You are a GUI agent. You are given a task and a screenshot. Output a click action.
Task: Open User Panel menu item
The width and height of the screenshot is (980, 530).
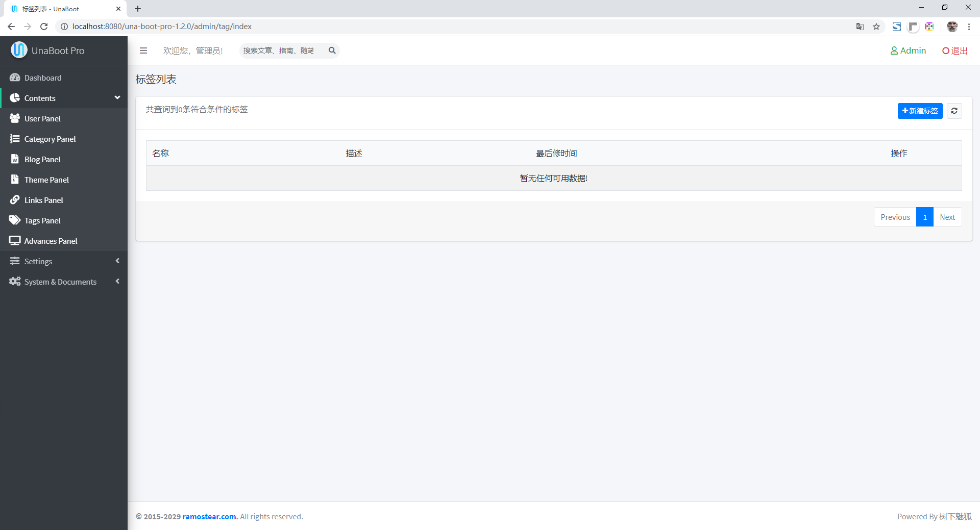pyautogui.click(x=64, y=118)
